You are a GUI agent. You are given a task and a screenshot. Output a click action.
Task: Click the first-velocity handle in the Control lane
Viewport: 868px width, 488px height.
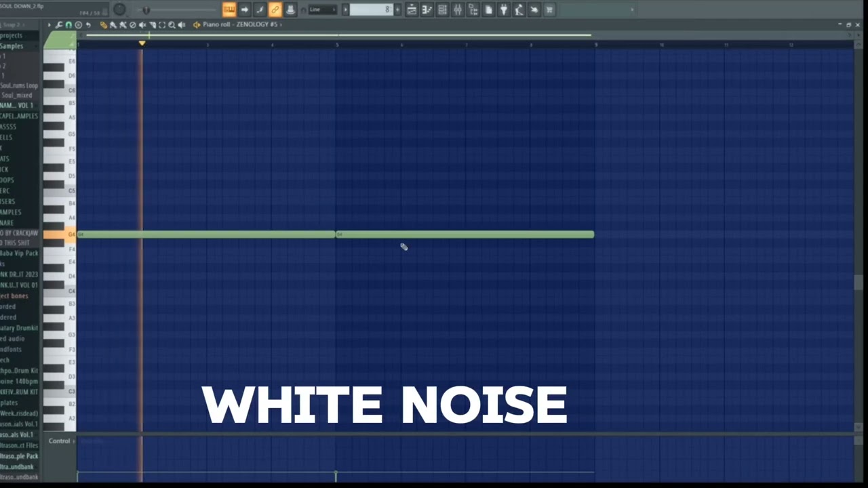(77, 474)
